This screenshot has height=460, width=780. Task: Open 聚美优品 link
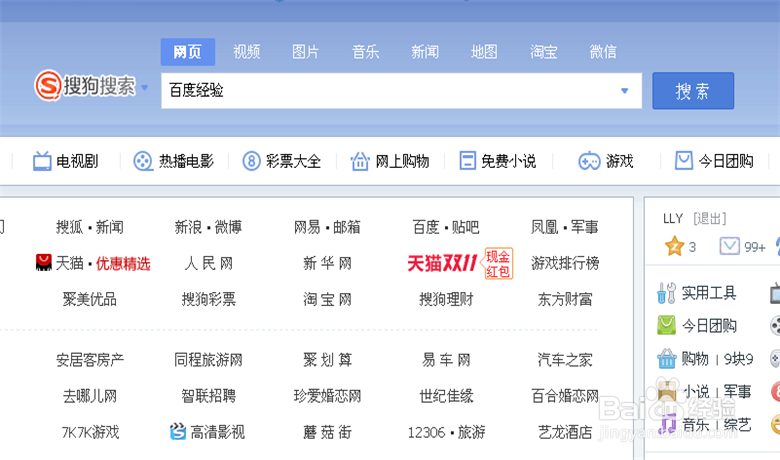click(90, 299)
